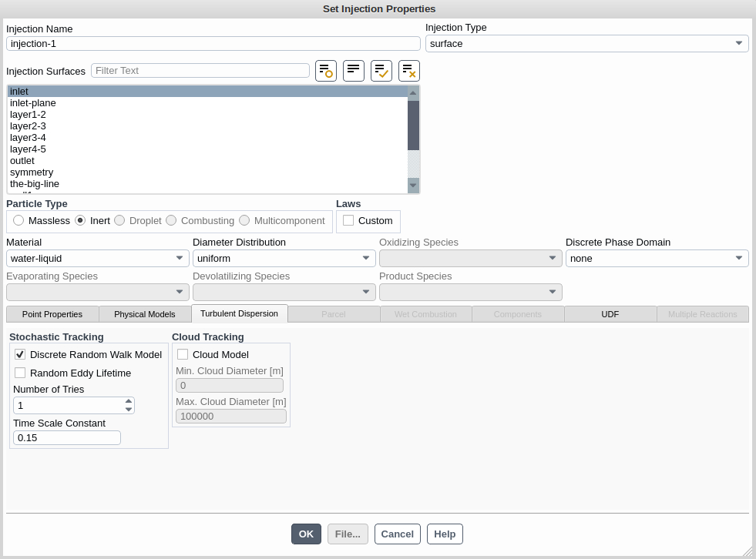Screen dimensions: 756x559
Task: Expand the Diameter Distribution dropdown
Action: point(284,259)
